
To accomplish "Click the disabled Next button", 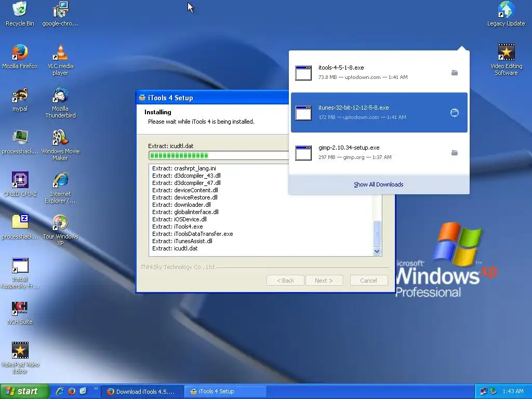I will click(324, 280).
